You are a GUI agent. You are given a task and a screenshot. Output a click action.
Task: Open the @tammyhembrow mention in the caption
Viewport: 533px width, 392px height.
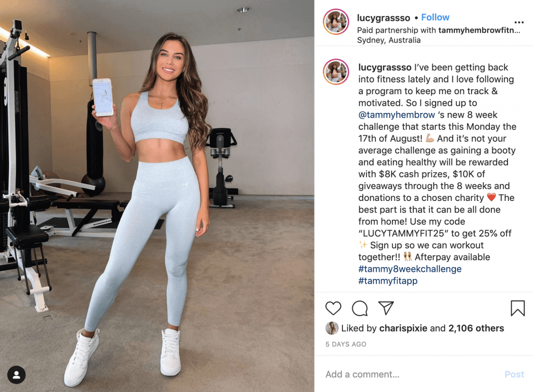[x=396, y=115]
